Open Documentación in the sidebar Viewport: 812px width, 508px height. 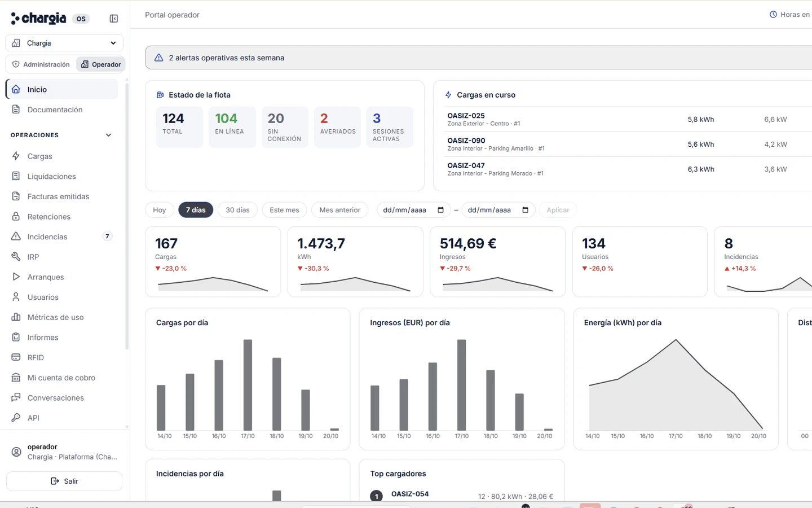coord(62,110)
